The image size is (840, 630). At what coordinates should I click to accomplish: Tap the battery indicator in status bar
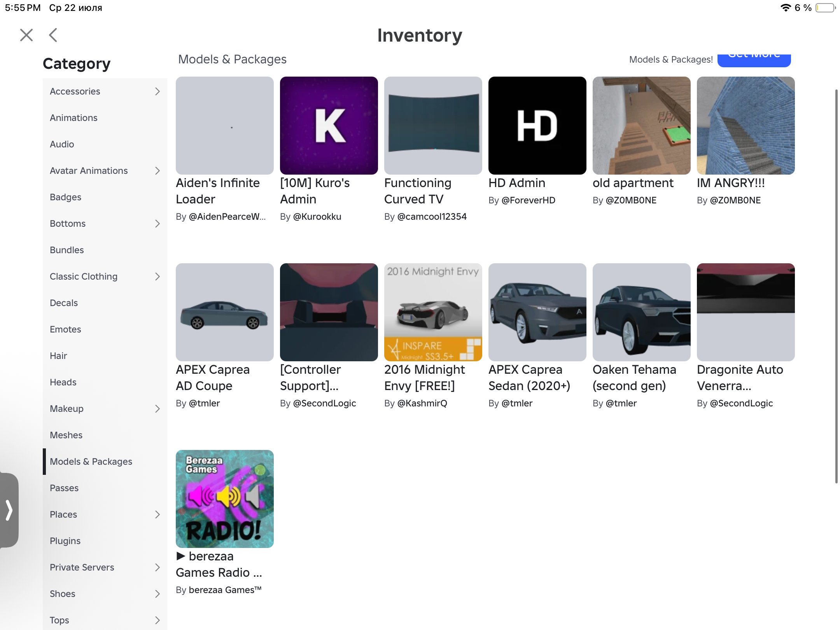(x=825, y=8)
